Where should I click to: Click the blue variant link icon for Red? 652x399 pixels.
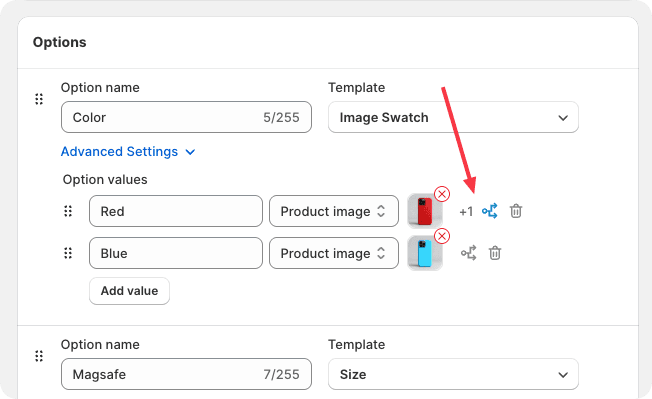489,211
